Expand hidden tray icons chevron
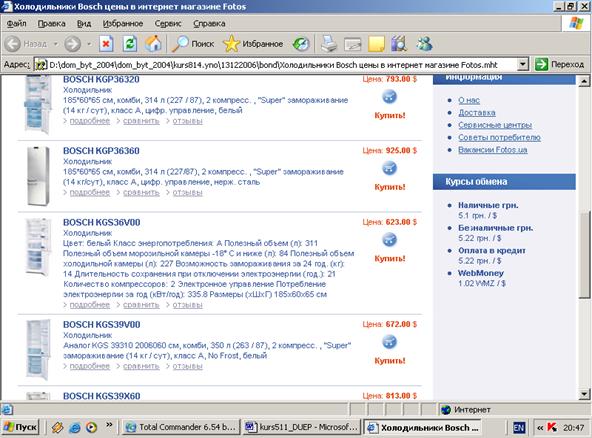The height and width of the screenshot is (438, 592). pyautogui.click(x=540, y=428)
